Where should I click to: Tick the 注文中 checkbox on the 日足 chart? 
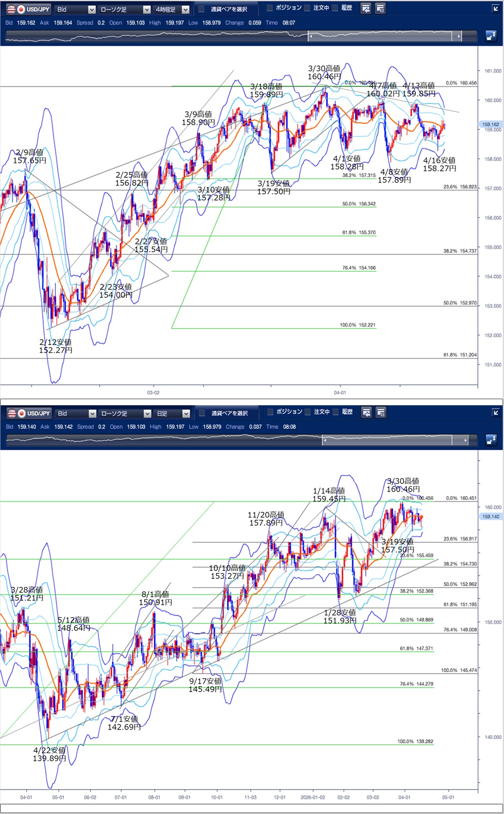pos(308,412)
